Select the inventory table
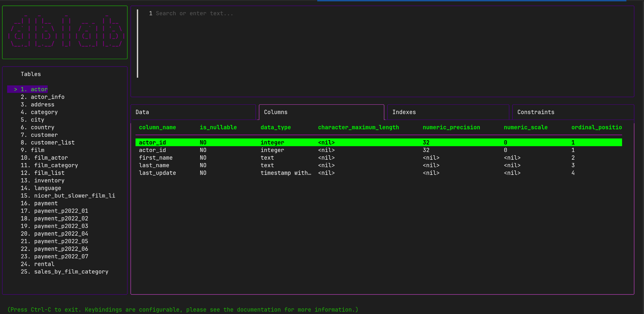644x314 pixels. pos(43,181)
